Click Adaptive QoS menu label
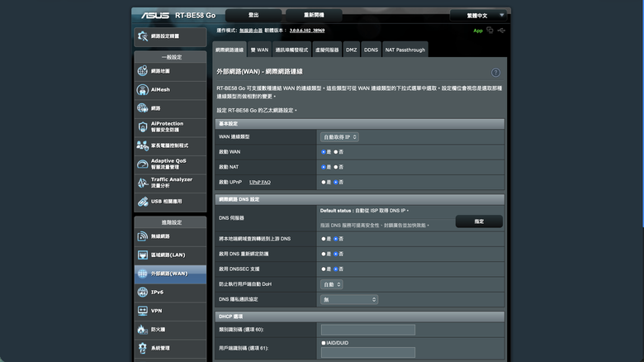 pyautogui.click(x=168, y=164)
